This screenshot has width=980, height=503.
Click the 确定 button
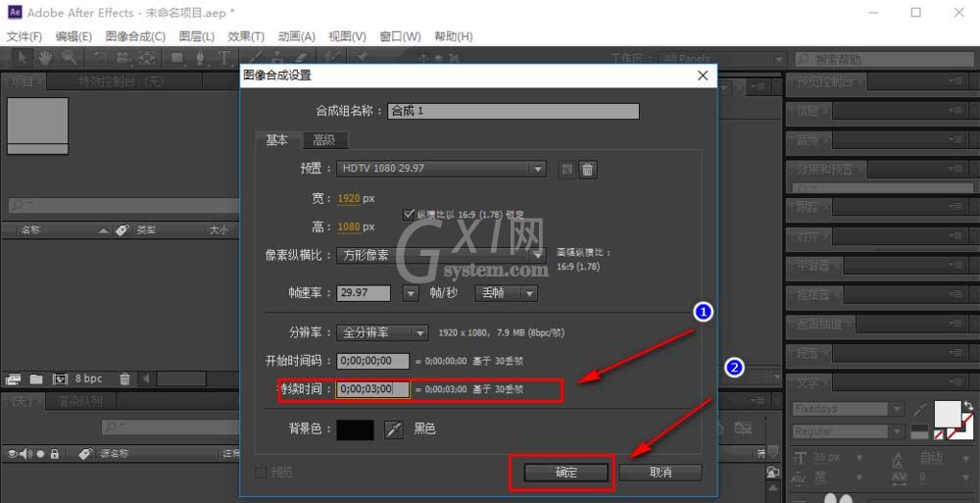(x=566, y=473)
